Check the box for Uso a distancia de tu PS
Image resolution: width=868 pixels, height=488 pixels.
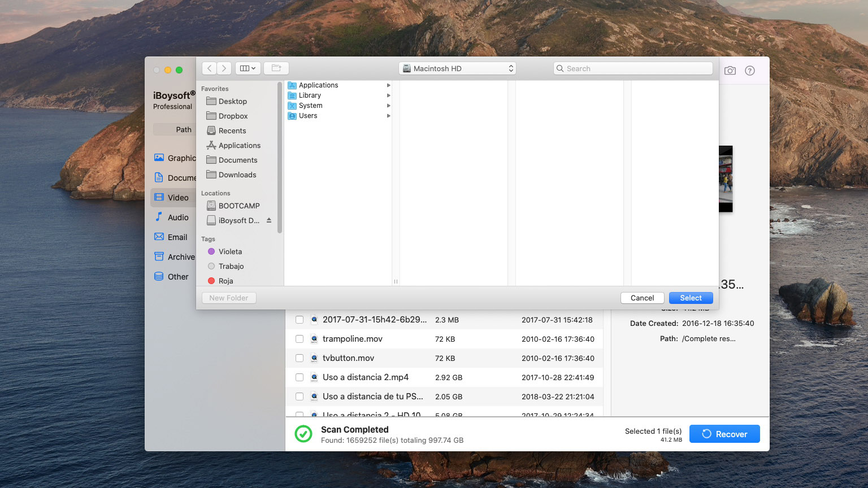click(x=300, y=396)
